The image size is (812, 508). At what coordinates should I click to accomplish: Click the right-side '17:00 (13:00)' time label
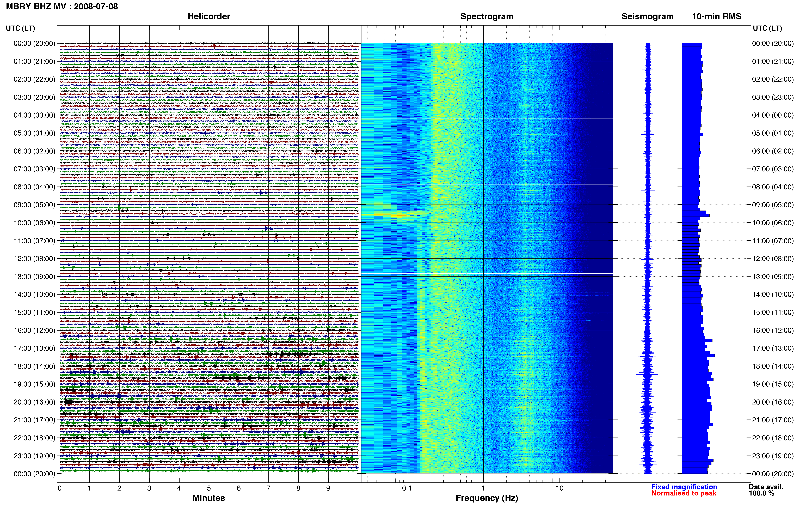click(x=773, y=348)
